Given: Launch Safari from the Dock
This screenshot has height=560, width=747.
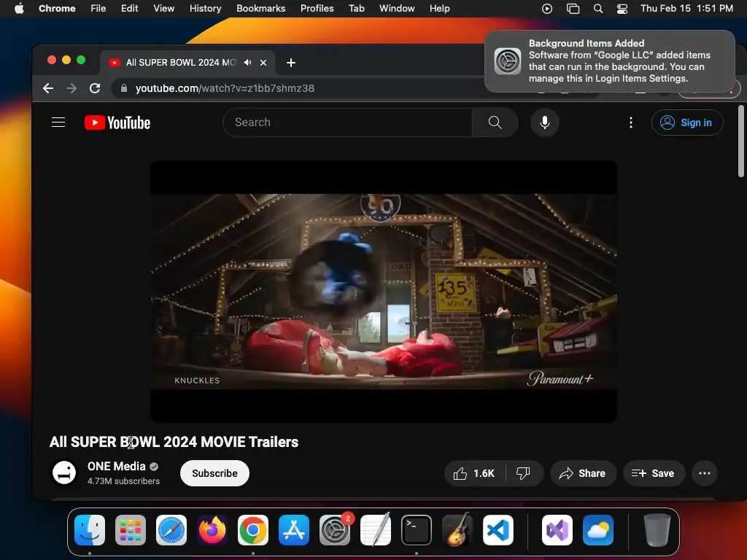Looking at the screenshot, I should click(171, 530).
